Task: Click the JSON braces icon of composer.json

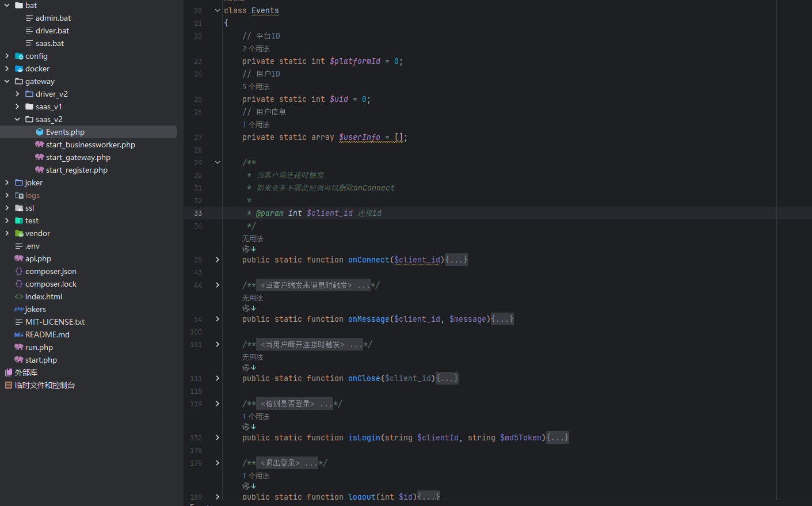Action: click(x=19, y=271)
